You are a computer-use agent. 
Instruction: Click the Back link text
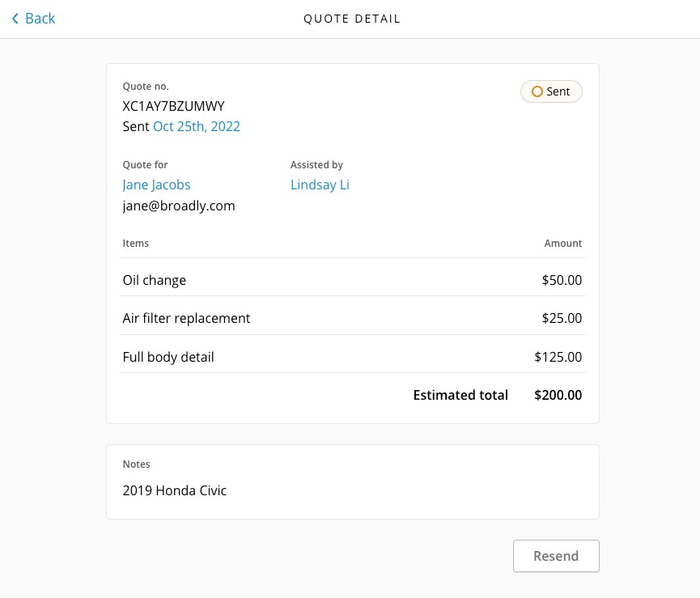[x=40, y=19]
